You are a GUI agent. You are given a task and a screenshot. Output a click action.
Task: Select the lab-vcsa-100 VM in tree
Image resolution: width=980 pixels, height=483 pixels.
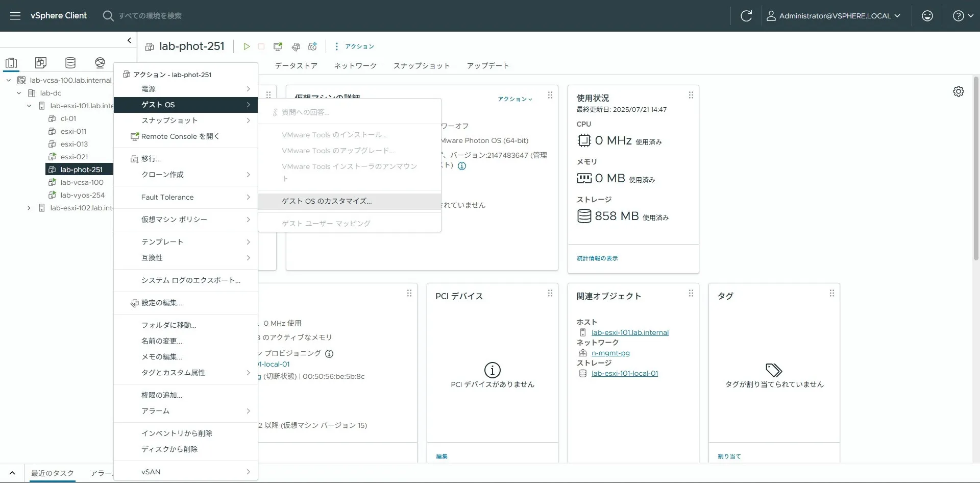[x=82, y=182]
